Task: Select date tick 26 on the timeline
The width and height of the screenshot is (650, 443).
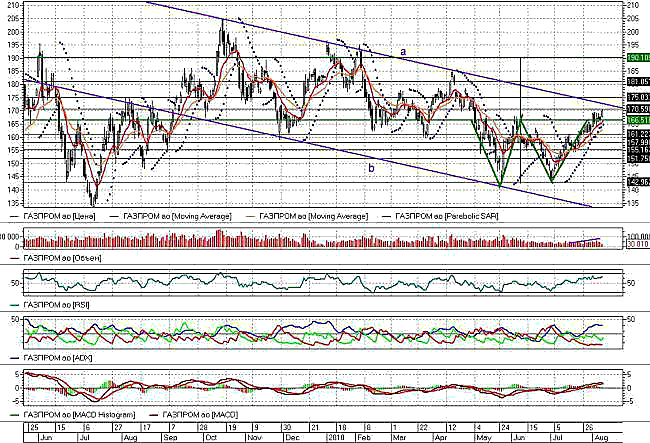Action: click(x=587, y=428)
